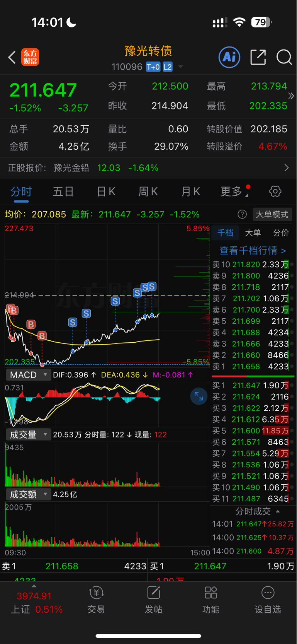Tap the main price 211.647
The height and width of the screenshot is (644, 297).
click(x=43, y=90)
